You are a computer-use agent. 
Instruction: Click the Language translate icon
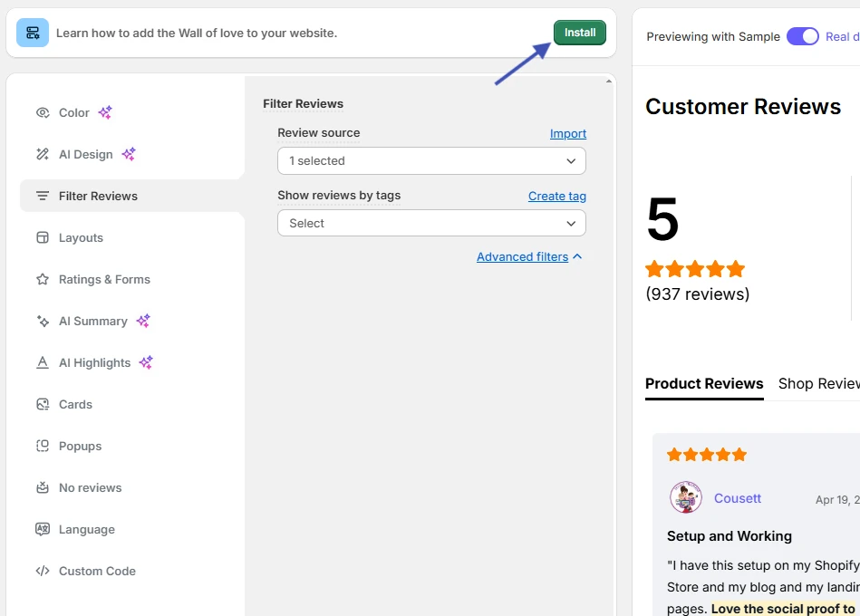tap(43, 529)
